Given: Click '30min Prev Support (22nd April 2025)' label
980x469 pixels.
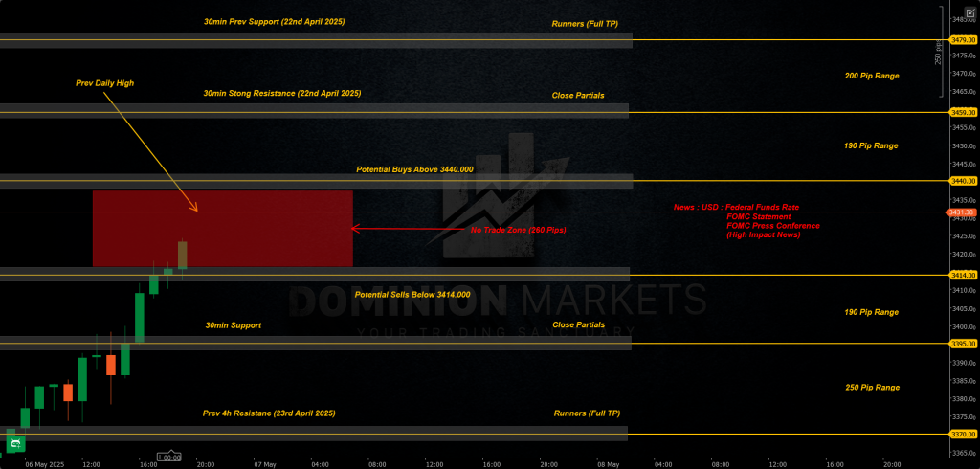Looking at the screenshot, I should (x=275, y=22).
